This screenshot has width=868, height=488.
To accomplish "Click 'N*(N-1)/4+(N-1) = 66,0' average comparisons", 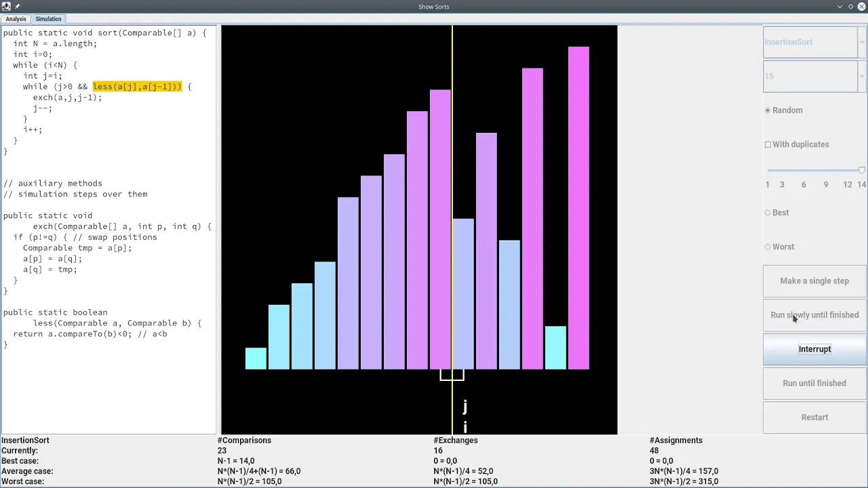I will click(x=259, y=471).
